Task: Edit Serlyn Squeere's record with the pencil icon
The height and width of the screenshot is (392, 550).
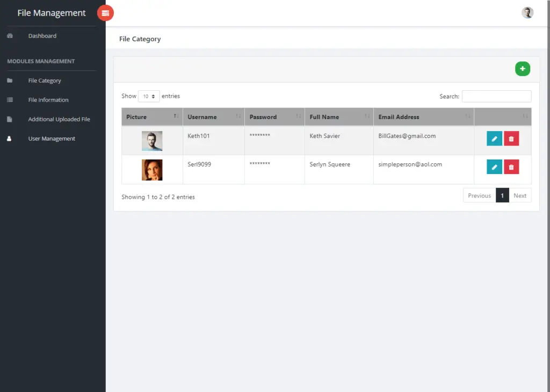Action: click(x=494, y=166)
